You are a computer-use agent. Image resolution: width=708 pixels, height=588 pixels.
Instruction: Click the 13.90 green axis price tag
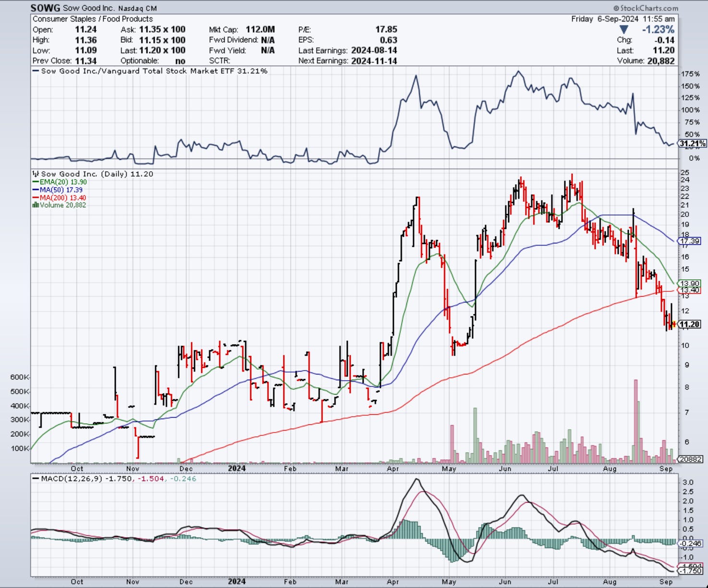click(x=689, y=284)
